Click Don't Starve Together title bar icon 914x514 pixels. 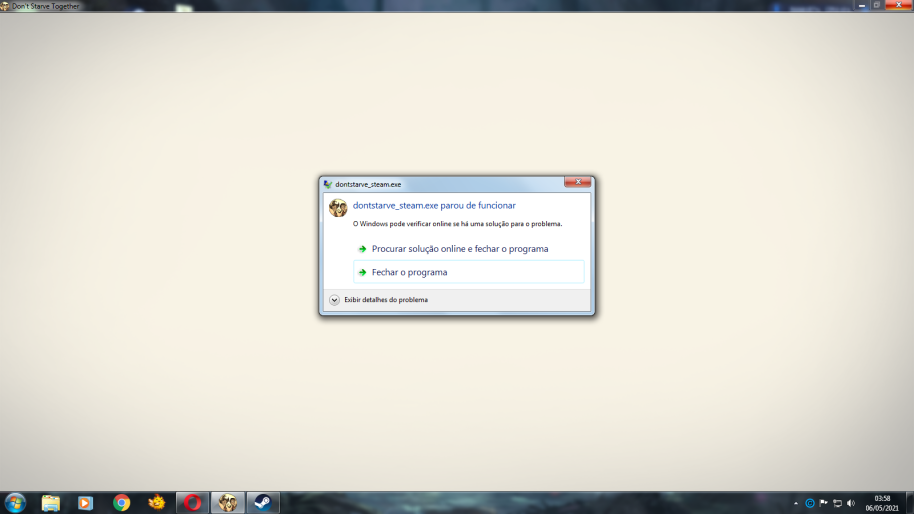[x=5, y=6]
